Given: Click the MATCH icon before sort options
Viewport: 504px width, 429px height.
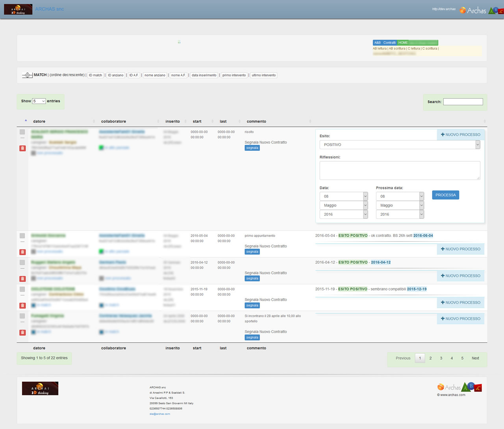Looking at the screenshot, I should (x=27, y=75).
